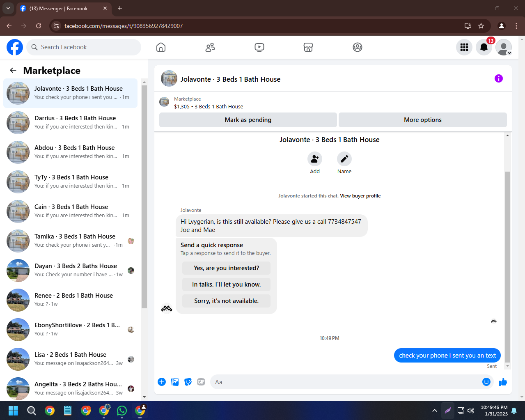Open the Friends icon in top navigation
The width and height of the screenshot is (525, 420).
(x=210, y=47)
